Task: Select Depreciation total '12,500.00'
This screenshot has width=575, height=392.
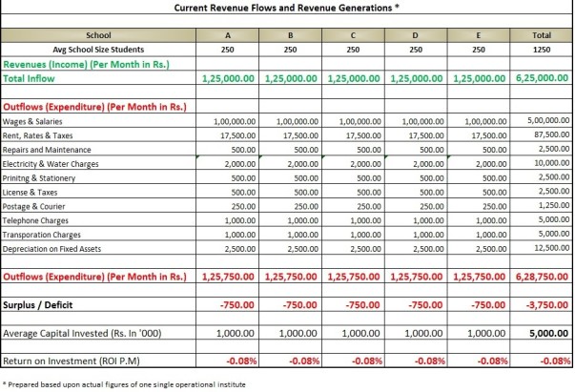Action: click(x=551, y=248)
